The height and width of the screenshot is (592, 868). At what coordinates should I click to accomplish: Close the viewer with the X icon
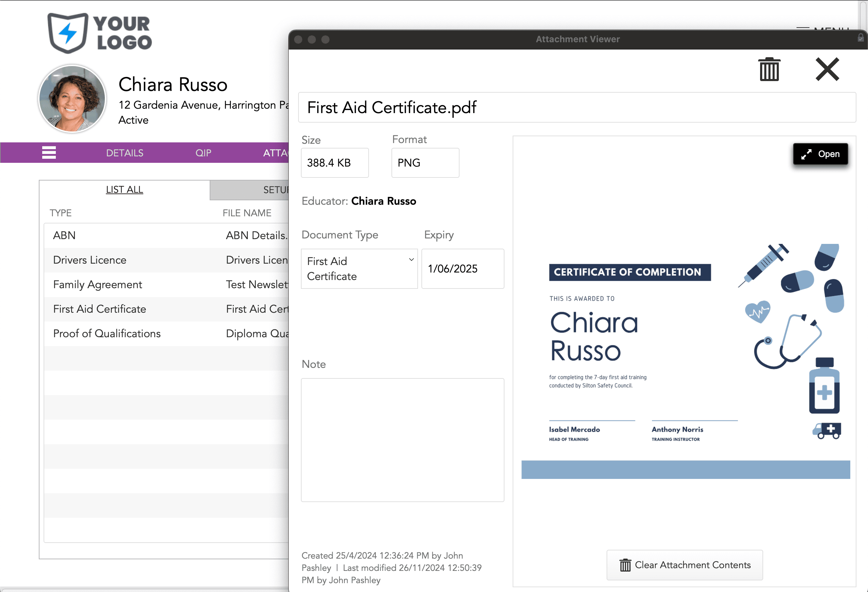point(827,69)
